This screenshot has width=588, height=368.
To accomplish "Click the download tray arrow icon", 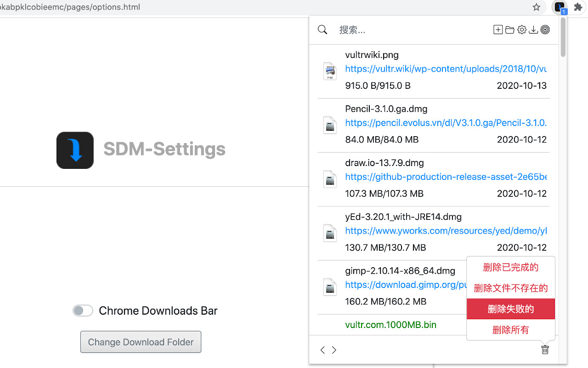I will tap(533, 30).
